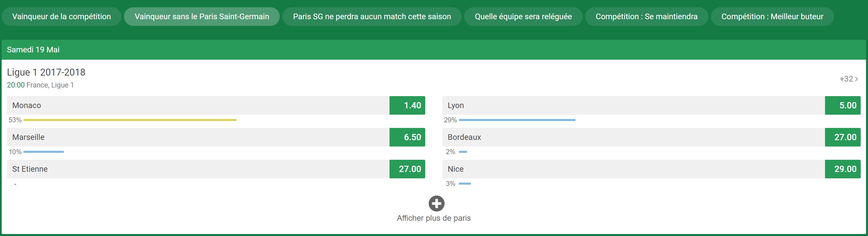Go to Compétition : Se maintiendra tab
The image size is (868, 236).
tap(646, 17)
